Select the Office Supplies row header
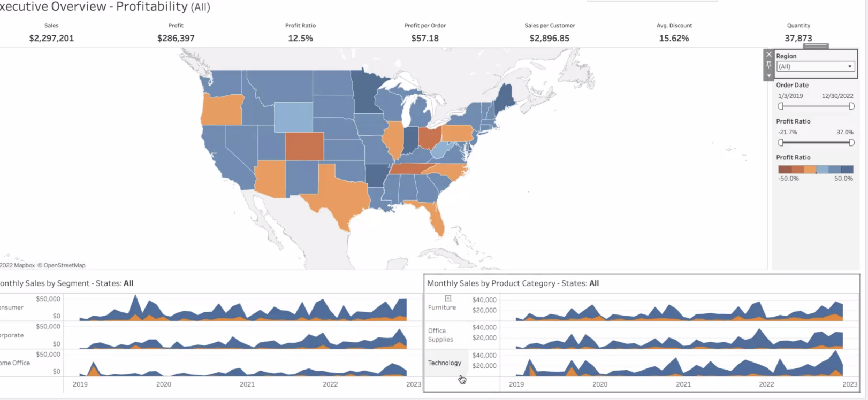The image size is (868, 400). pos(440,335)
